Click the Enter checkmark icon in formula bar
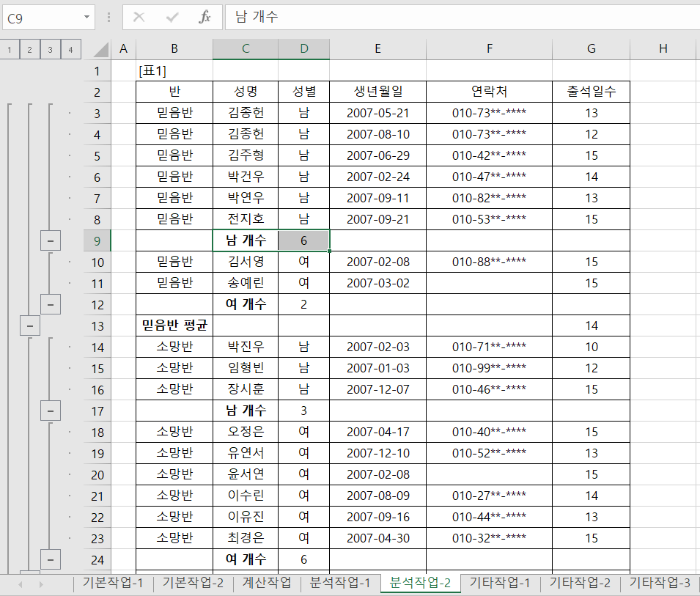 click(172, 17)
